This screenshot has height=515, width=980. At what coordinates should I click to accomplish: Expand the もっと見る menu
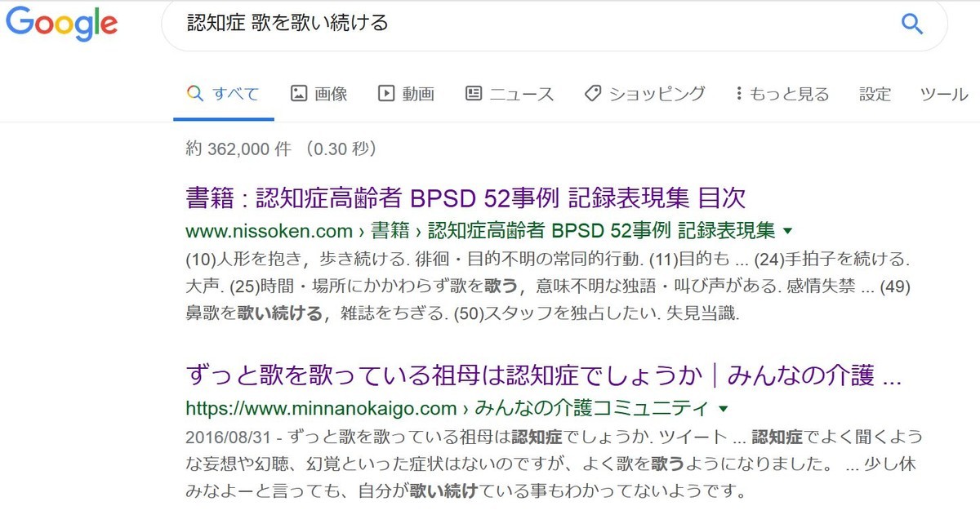pyautogui.click(x=782, y=94)
